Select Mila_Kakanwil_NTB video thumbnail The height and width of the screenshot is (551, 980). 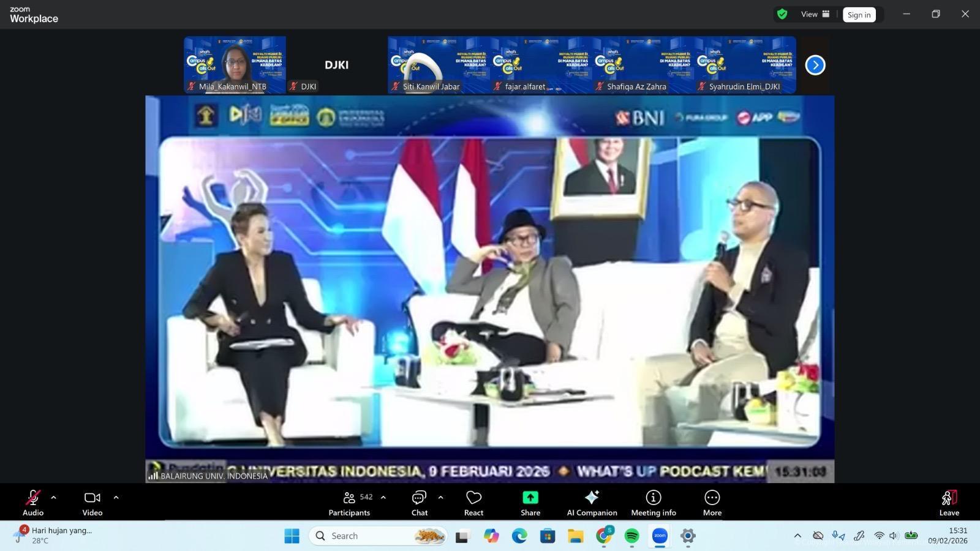pos(235,64)
